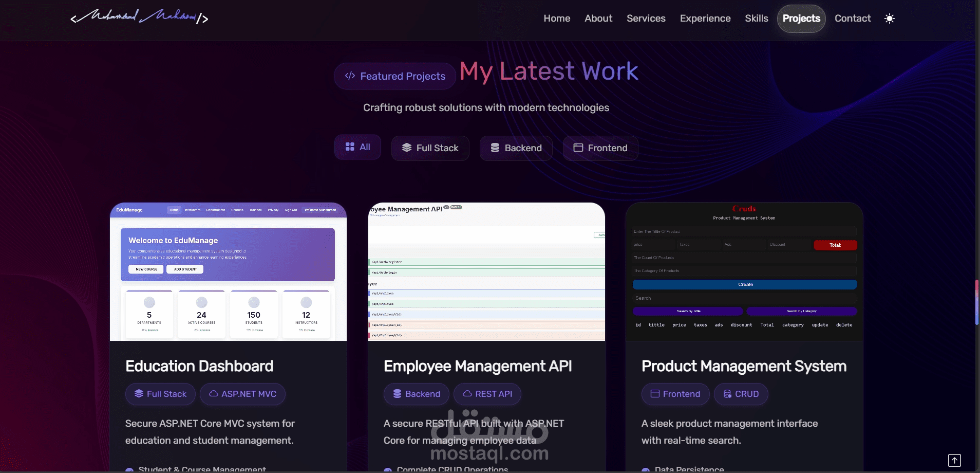Screen dimensions: 980x473
Task: Click 'A sleek product management interface' description
Action: pos(730,432)
